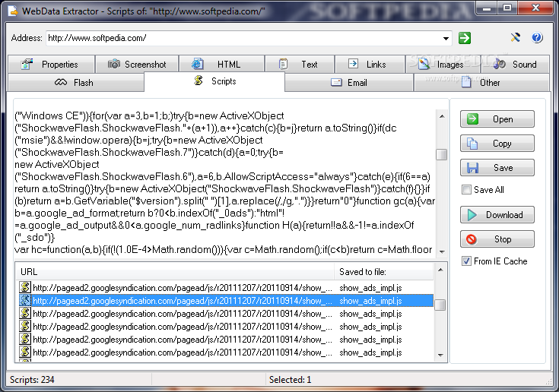
Task: Click the Save button
Action: tap(497, 167)
